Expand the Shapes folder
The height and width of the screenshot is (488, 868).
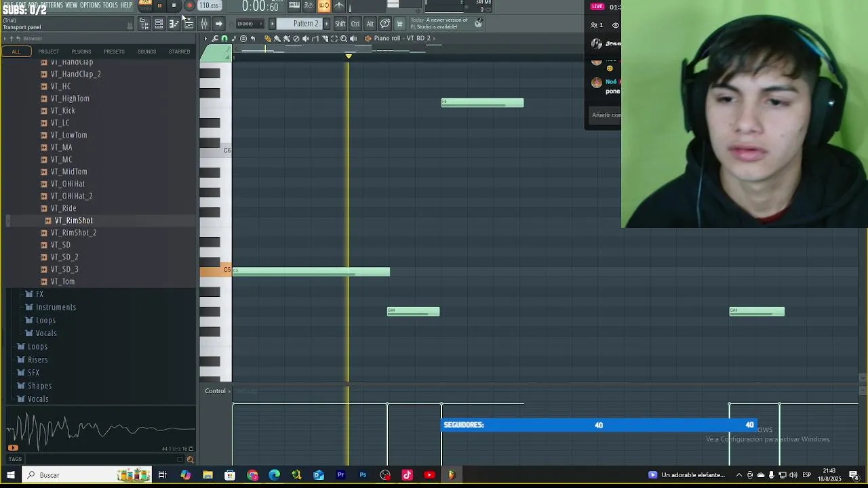[39, 386]
